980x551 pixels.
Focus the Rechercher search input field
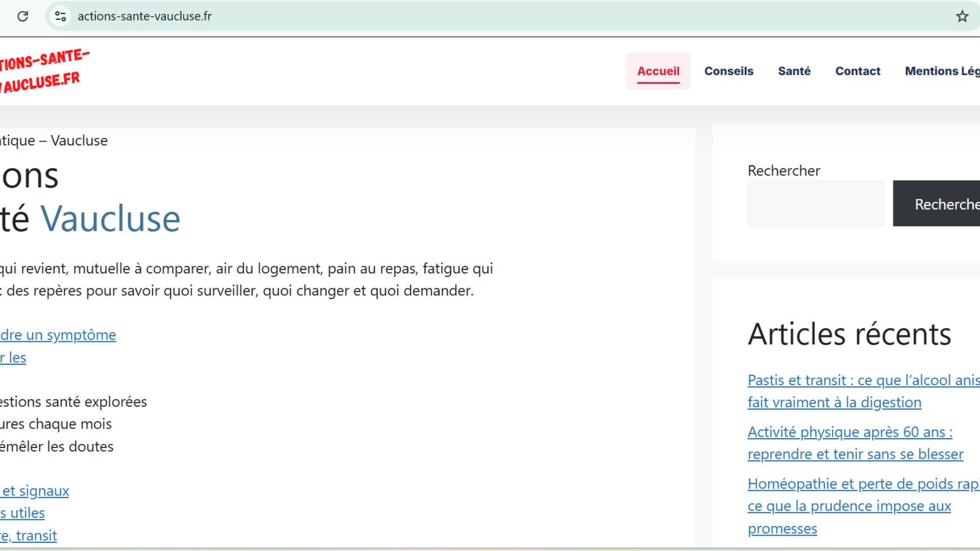point(816,204)
